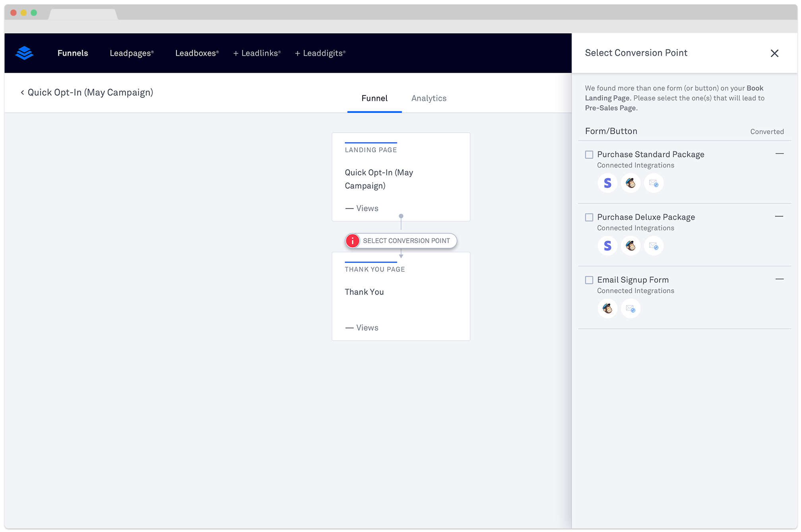Image resolution: width=801 pixels, height=532 pixels.
Task: Go back using the Quick Opt-In breadcrumb arrow
Action: 22,92
